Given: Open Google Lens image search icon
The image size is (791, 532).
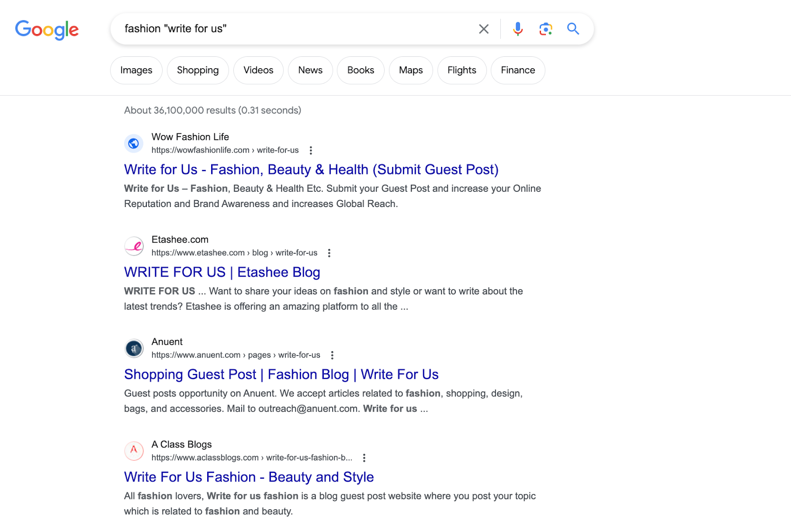Looking at the screenshot, I should 545,29.
